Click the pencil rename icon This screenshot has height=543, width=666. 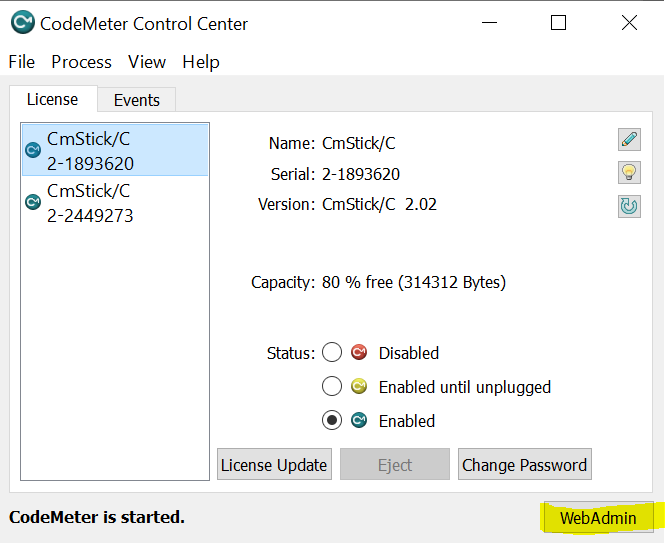(629, 140)
